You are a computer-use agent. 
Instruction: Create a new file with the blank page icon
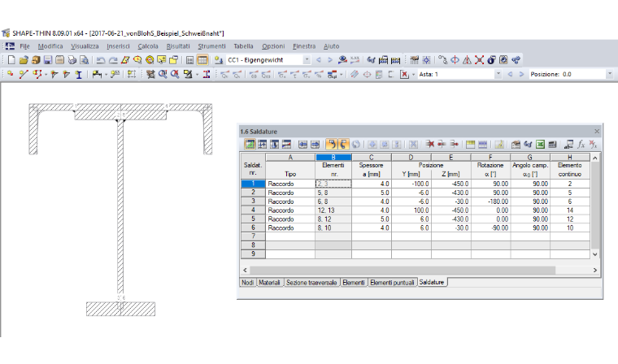(x=11, y=60)
